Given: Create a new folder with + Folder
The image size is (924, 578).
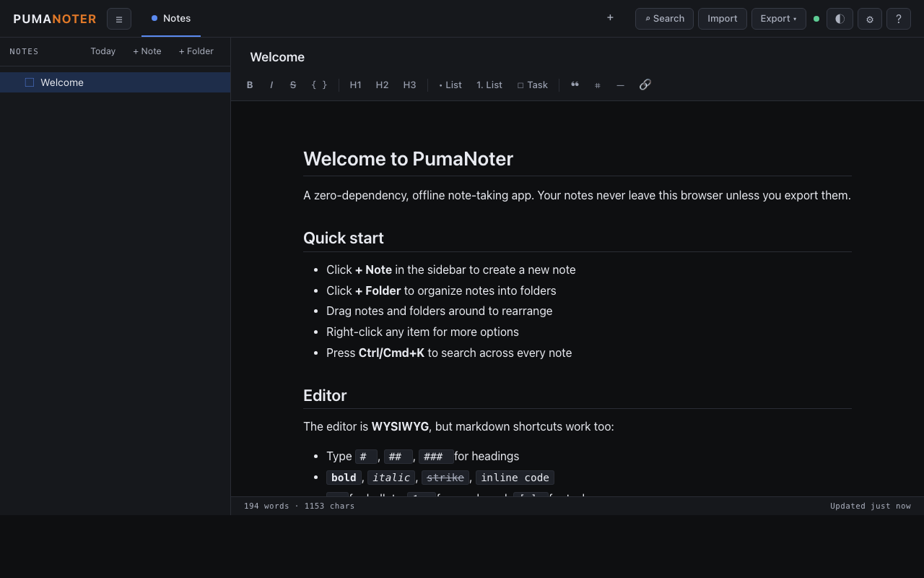Looking at the screenshot, I should point(196,51).
